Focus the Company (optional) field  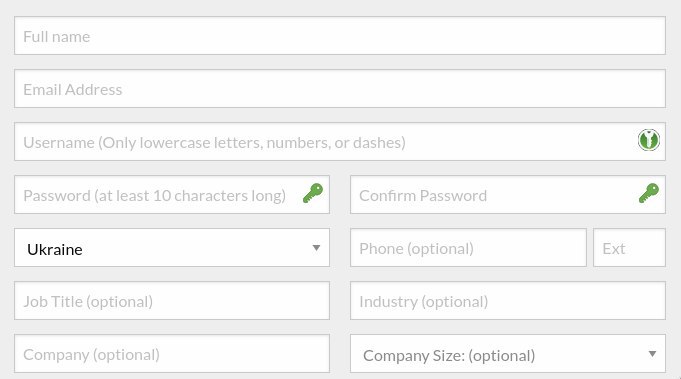pos(172,353)
